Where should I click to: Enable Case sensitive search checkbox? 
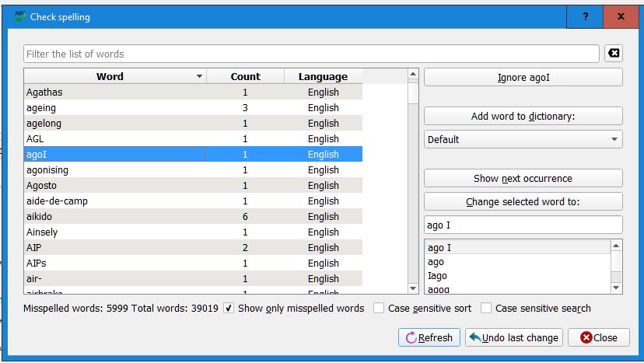pyautogui.click(x=486, y=309)
